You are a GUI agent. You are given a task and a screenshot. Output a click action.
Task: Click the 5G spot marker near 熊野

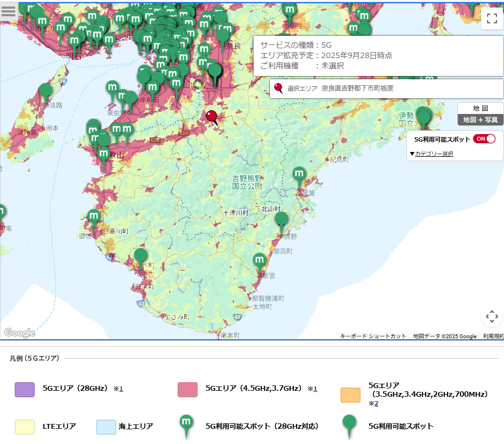[281, 220]
